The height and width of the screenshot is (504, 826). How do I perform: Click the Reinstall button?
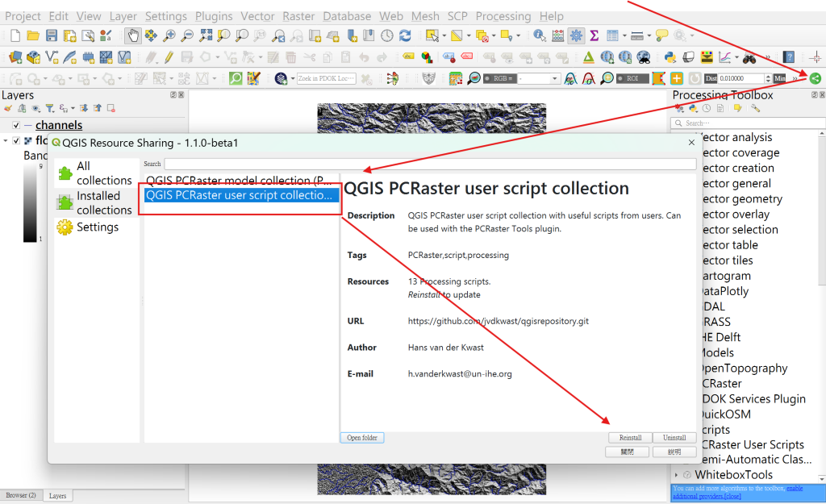pyautogui.click(x=630, y=438)
